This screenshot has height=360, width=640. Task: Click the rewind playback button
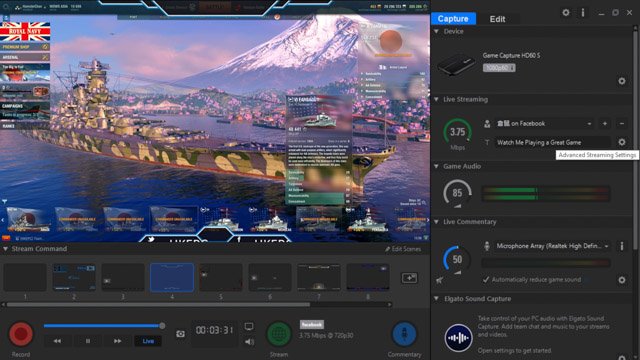point(57,341)
